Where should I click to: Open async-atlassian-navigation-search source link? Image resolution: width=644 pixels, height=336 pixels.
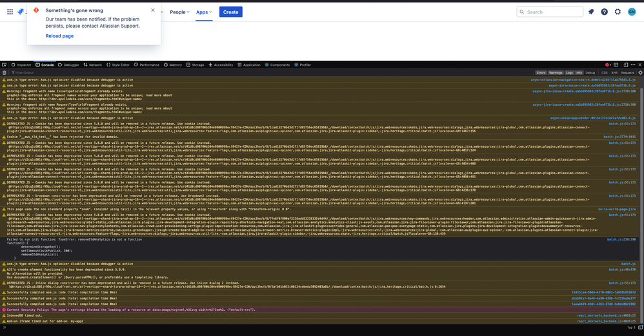(x=583, y=80)
